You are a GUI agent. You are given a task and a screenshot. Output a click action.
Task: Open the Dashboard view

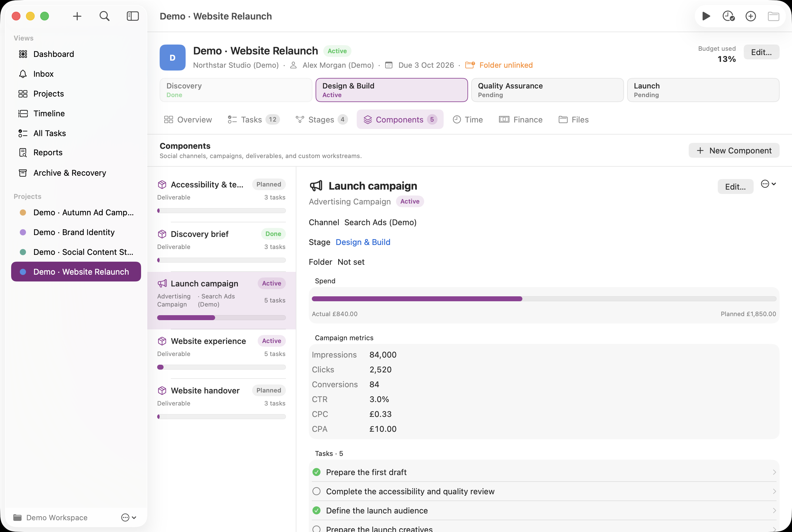[x=76, y=54]
